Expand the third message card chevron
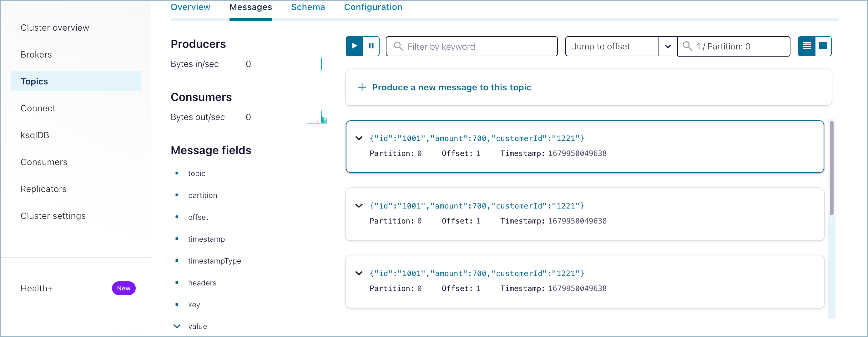This screenshot has height=337, width=868. (x=359, y=273)
